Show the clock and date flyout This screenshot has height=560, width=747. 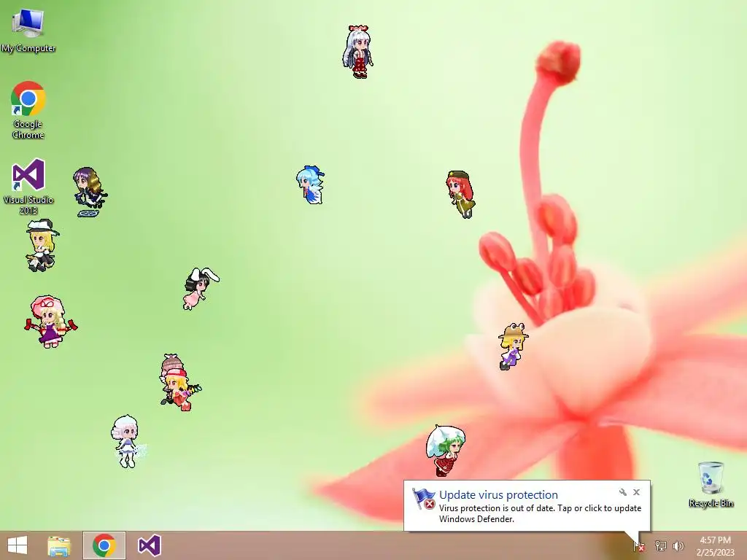tap(715, 545)
